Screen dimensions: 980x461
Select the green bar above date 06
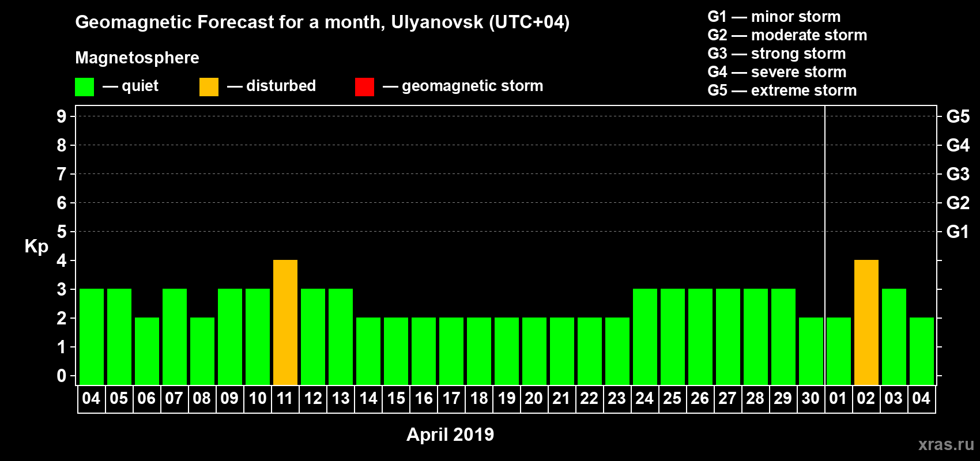147,352
